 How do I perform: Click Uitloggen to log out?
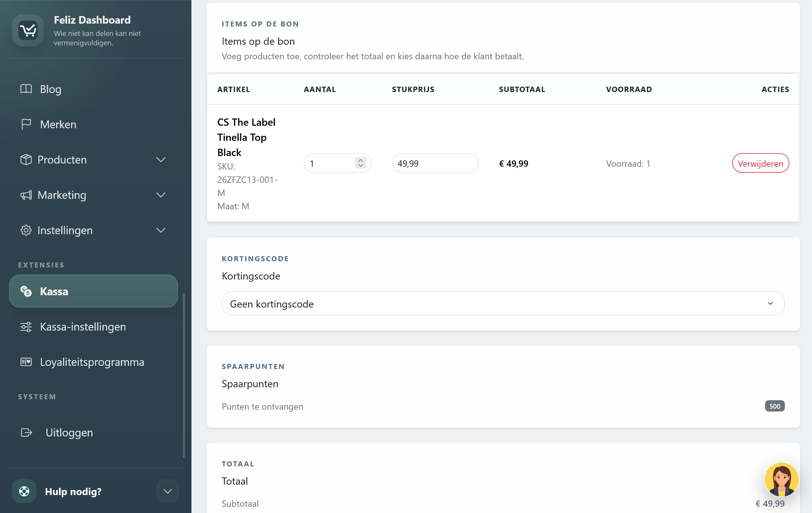(93, 432)
